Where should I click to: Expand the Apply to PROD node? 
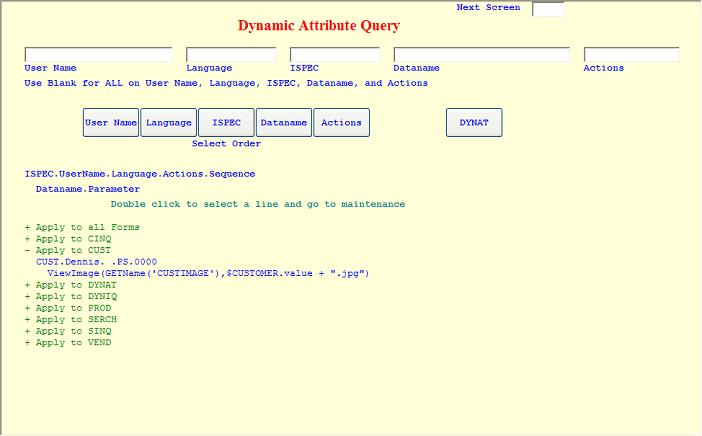[x=28, y=308]
